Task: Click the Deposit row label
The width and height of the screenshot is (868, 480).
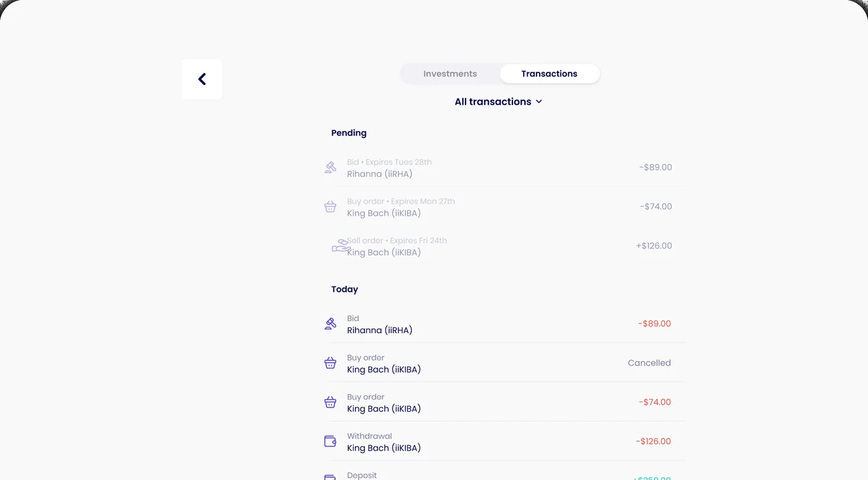Action: (x=362, y=475)
